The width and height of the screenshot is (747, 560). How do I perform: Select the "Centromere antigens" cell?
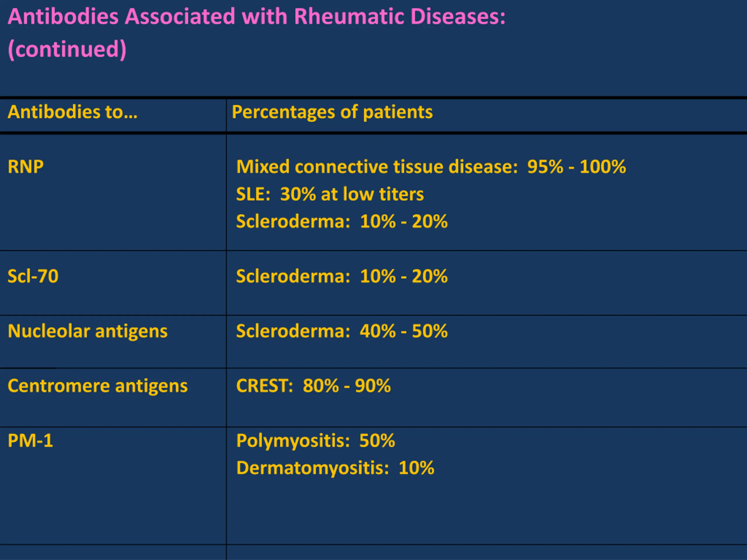pos(97,386)
